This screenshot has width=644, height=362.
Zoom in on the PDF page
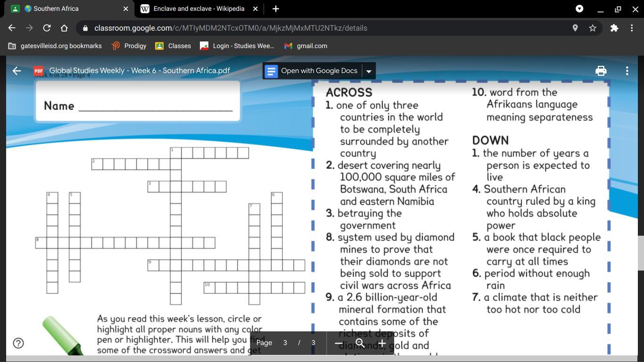(382, 343)
